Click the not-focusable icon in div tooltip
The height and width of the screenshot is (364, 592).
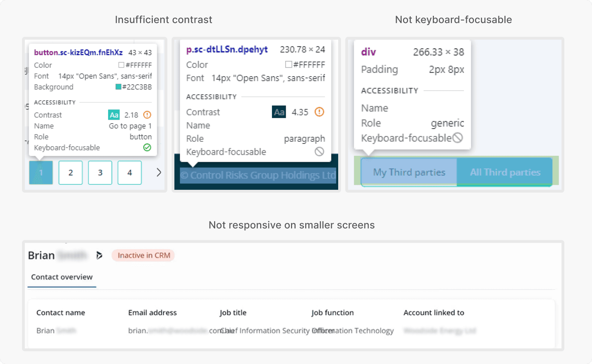(458, 138)
